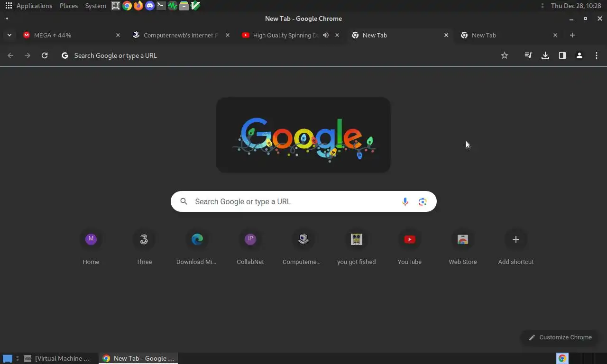
Task: Close the High Quality Spinning tab
Action: (337, 35)
